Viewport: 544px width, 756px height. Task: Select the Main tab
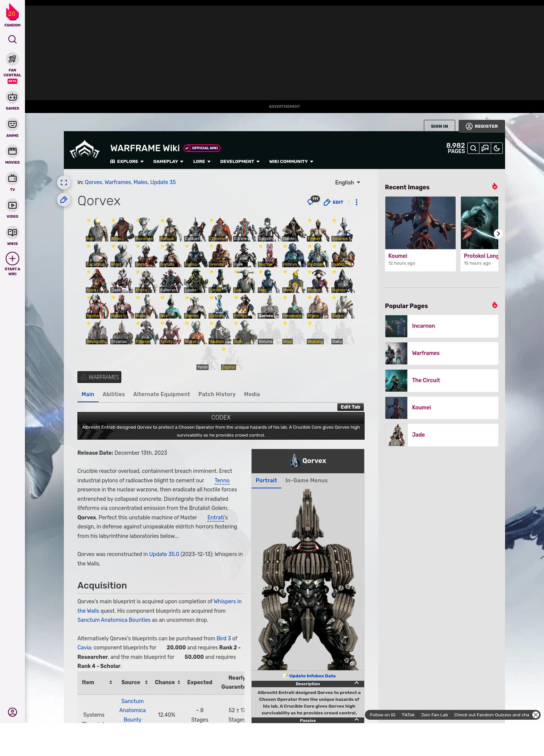point(88,394)
